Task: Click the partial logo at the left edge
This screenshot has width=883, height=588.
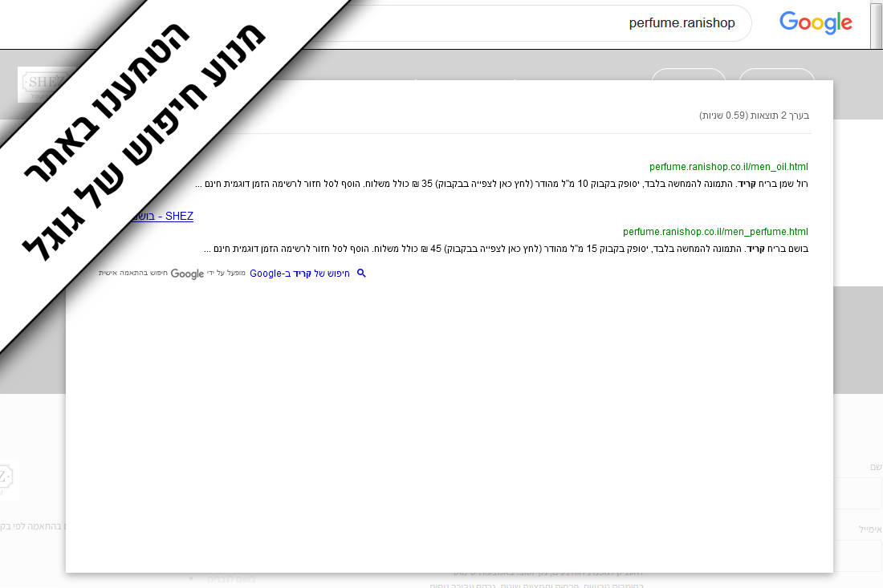Action: [x=8, y=480]
